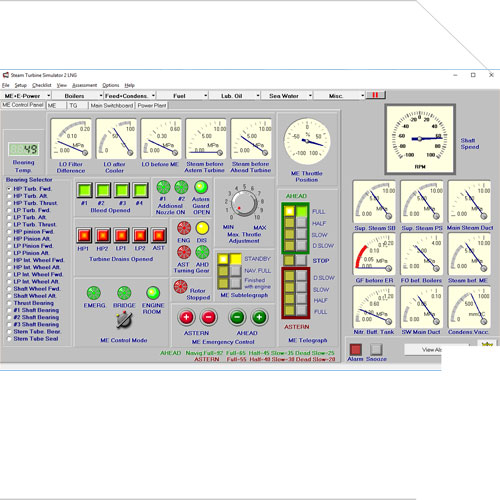The width and height of the screenshot is (500, 500).
Task: Click the Snooze alarm button
Action: point(376,349)
